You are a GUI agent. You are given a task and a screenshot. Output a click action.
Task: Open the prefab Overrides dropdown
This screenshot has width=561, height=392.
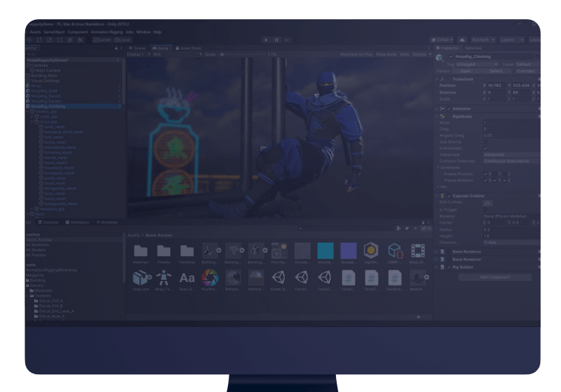pos(526,71)
